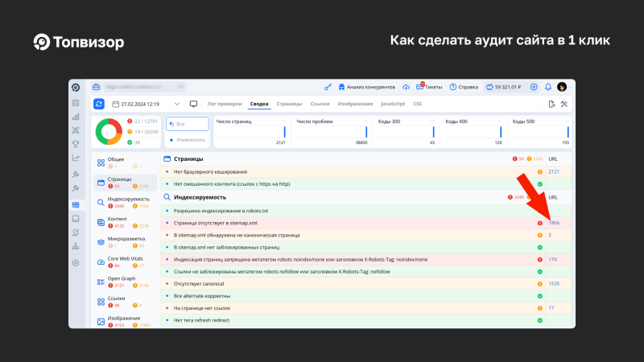Open the user avatar menu
Image resolution: width=644 pixels, height=362 pixels.
[x=562, y=87]
